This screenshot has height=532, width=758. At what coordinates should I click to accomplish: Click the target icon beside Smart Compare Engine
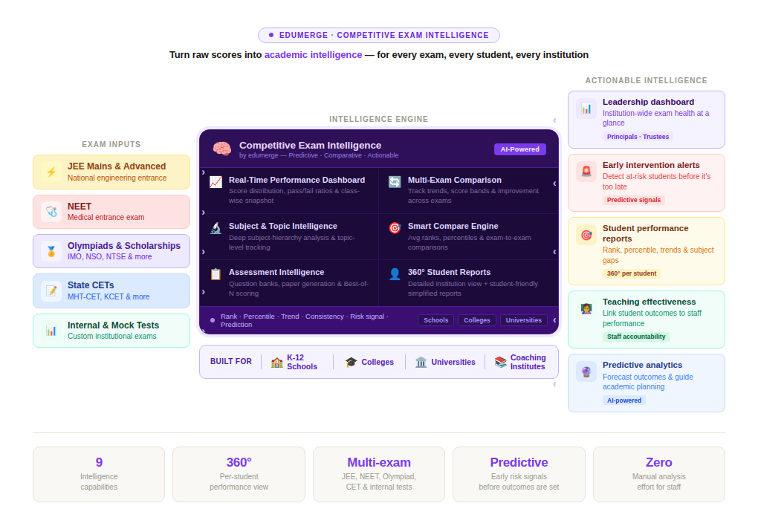tap(395, 228)
